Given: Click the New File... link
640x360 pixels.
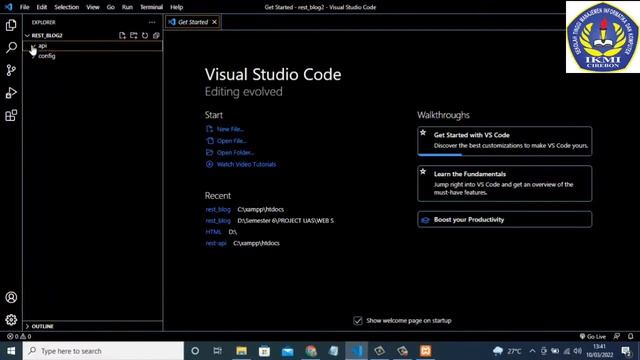Looking at the screenshot, I should tap(230, 129).
